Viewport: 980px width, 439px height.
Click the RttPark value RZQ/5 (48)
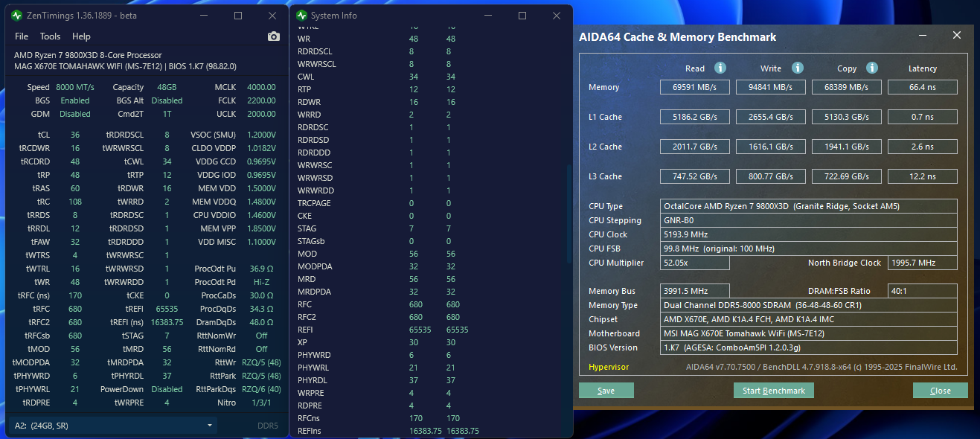point(261,376)
